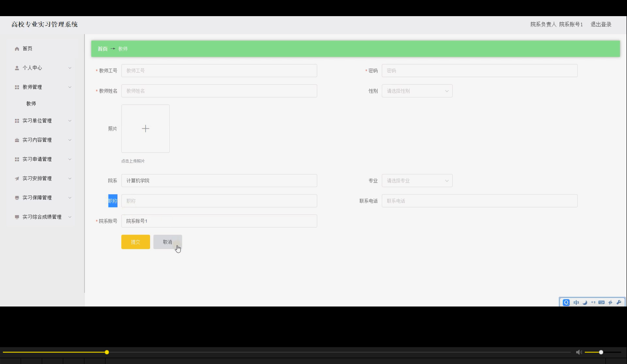
Task: Click the grid icon beside 实习单位管理
Action: pos(17,121)
